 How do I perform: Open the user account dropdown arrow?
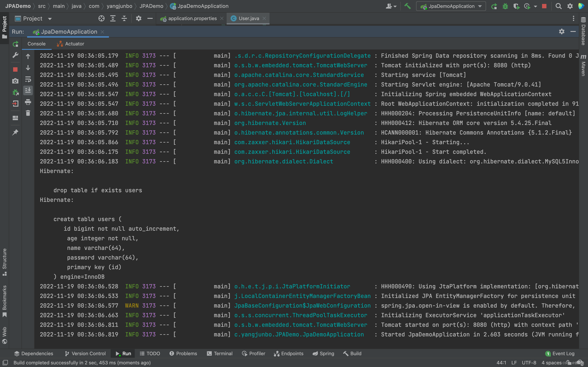[395, 7]
